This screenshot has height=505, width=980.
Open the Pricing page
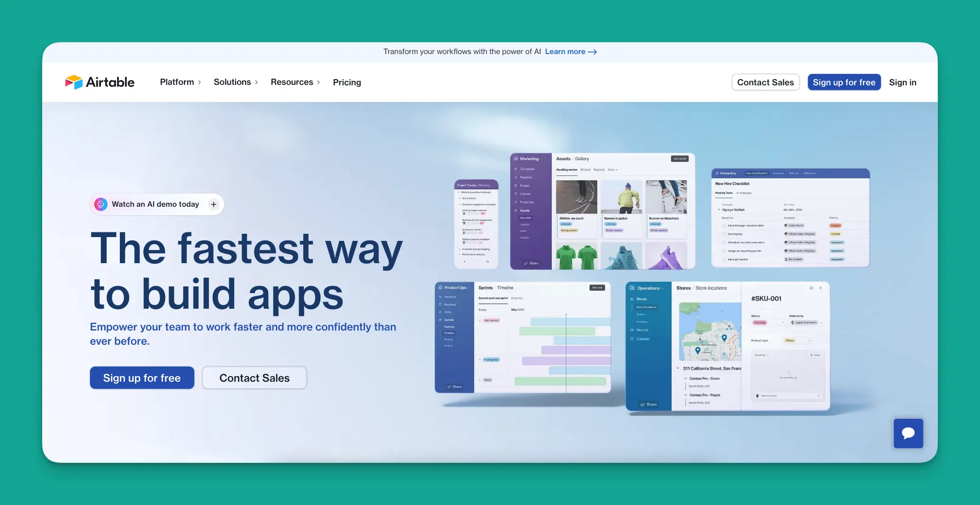[347, 83]
